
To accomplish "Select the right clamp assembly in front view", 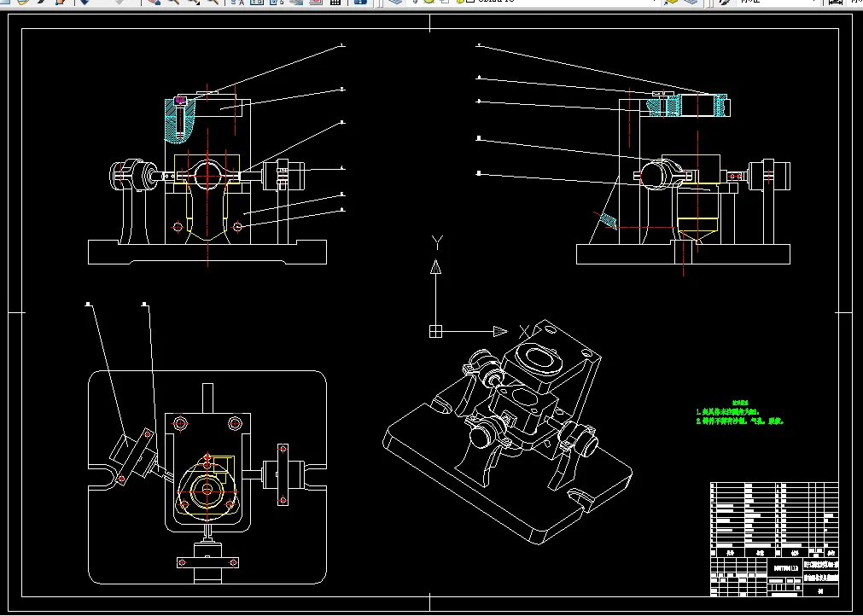I will pos(283,175).
